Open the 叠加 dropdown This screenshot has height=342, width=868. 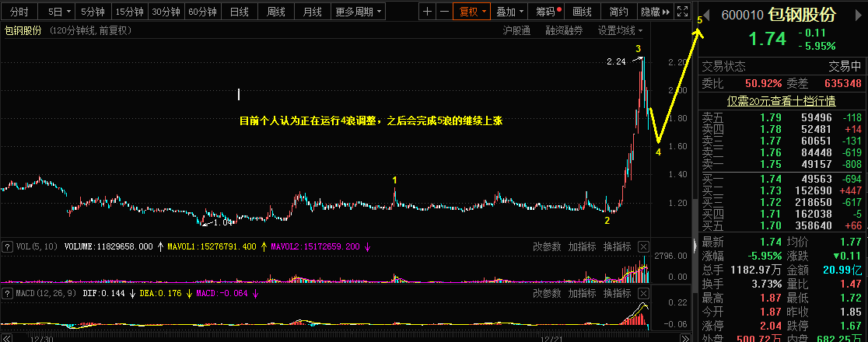(509, 11)
